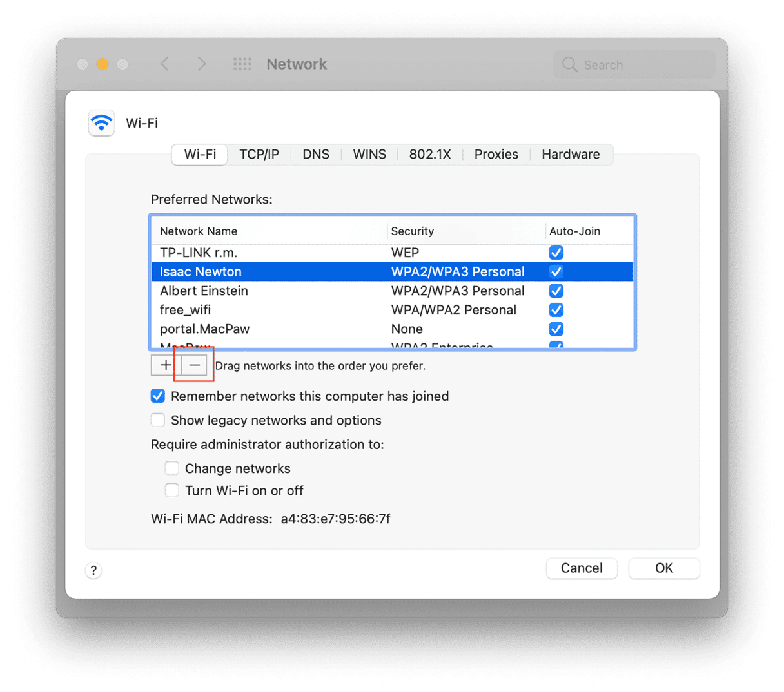Enable Show legacy networks and options
Image resolution: width=784 pixels, height=692 pixels.
click(x=158, y=420)
